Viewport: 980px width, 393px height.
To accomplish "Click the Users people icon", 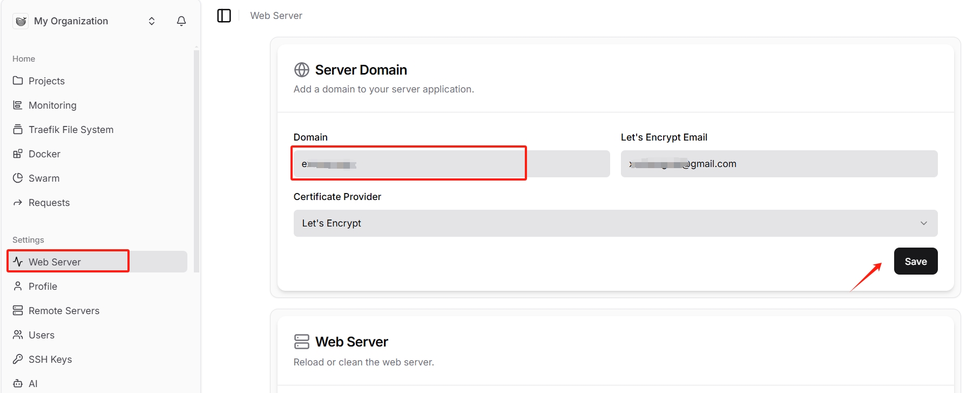I will click(18, 335).
